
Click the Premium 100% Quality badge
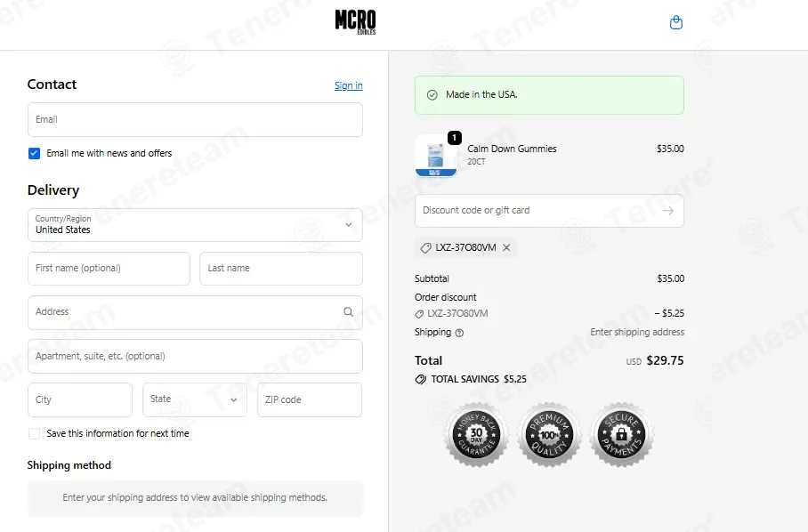(x=549, y=435)
